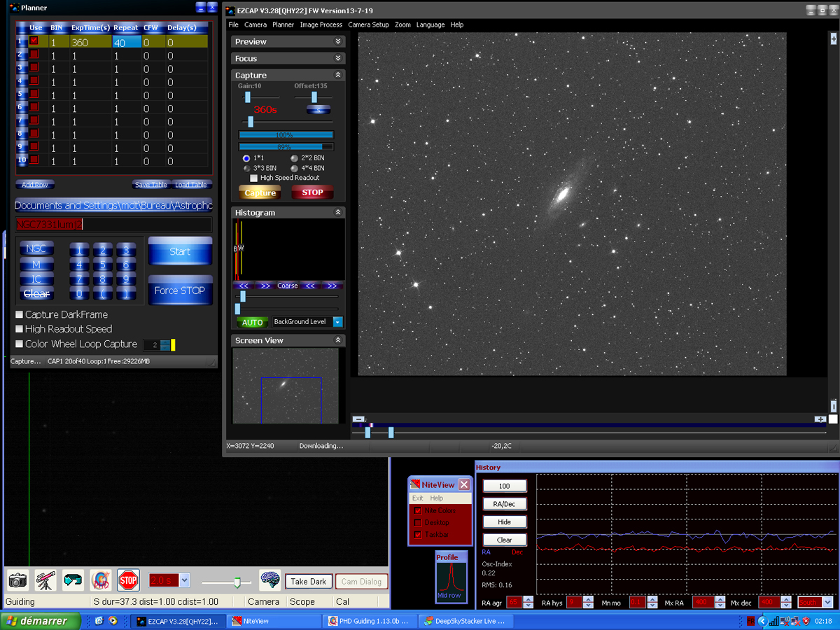Screen dimensions: 840x630
Task: Click the yellow Capture button
Action: click(x=260, y=192)
